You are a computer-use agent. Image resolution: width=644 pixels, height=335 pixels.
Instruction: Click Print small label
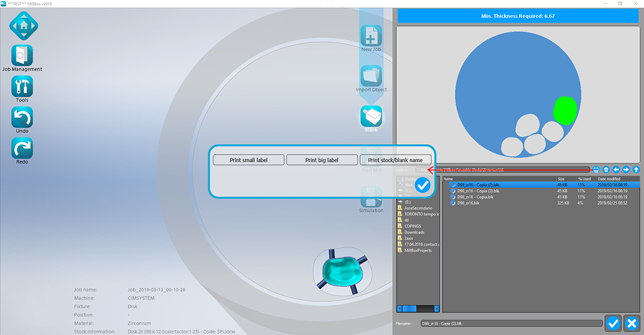pyautogui.click(x=248, y=160)
